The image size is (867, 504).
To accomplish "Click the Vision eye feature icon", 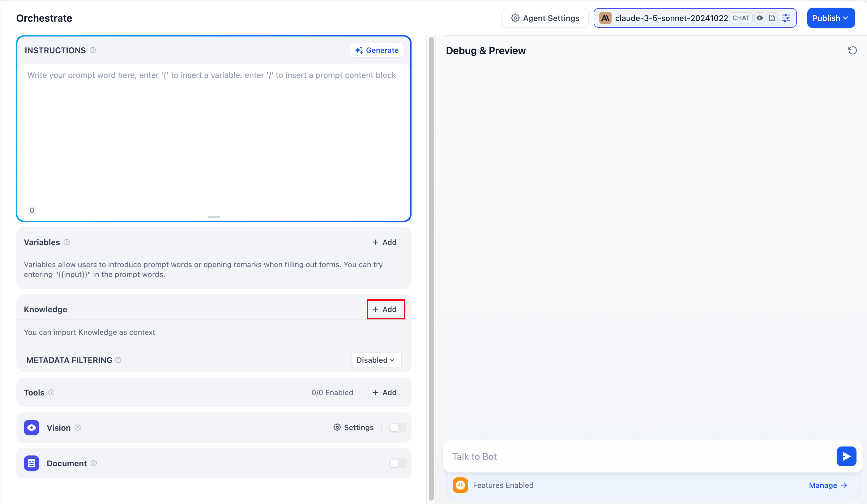I will 32,428.
